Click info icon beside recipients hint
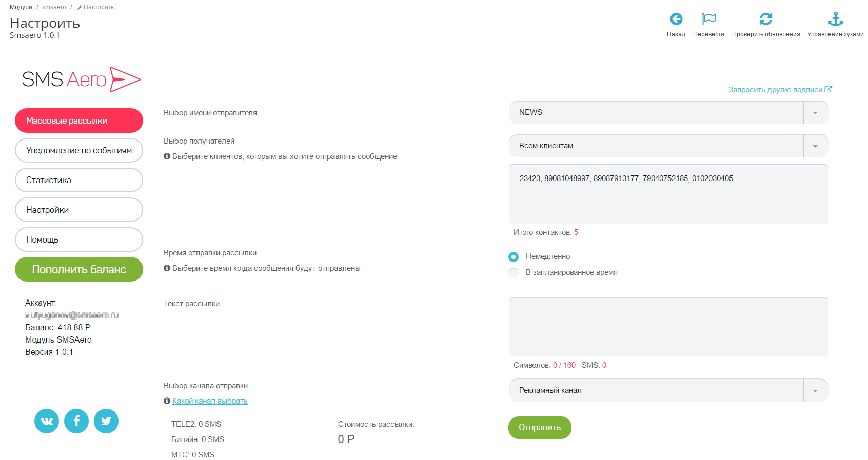868x460 pixels. coord(167,156)
